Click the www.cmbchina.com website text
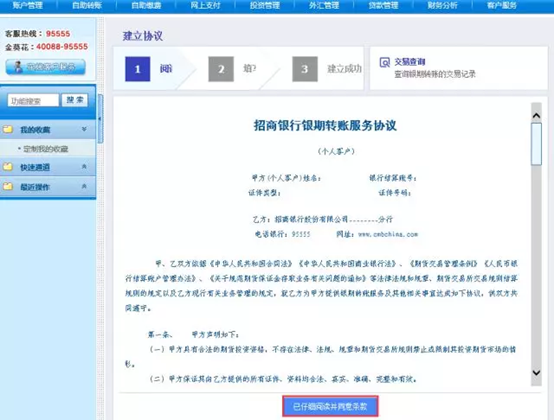 tap(388, 234)
